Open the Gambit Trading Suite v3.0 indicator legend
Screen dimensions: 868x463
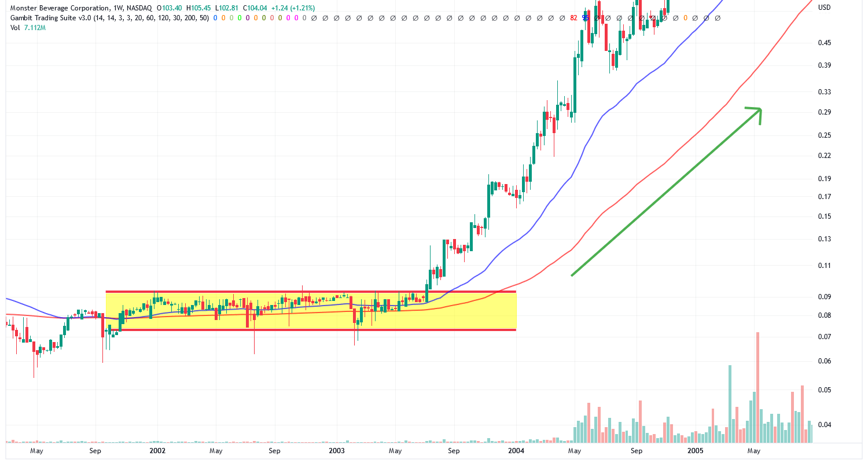(x=109, y=18)
